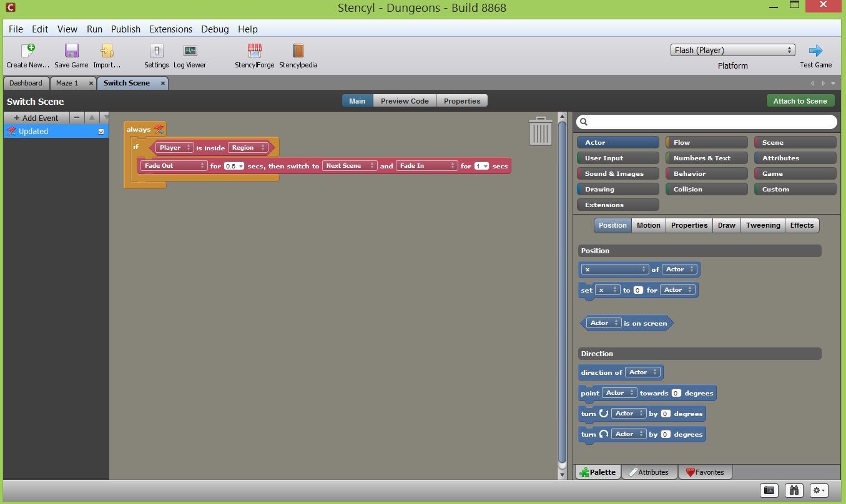846x504 pixels.
Task: Open the Region dropdown in if block
Action: pos(247,148)
